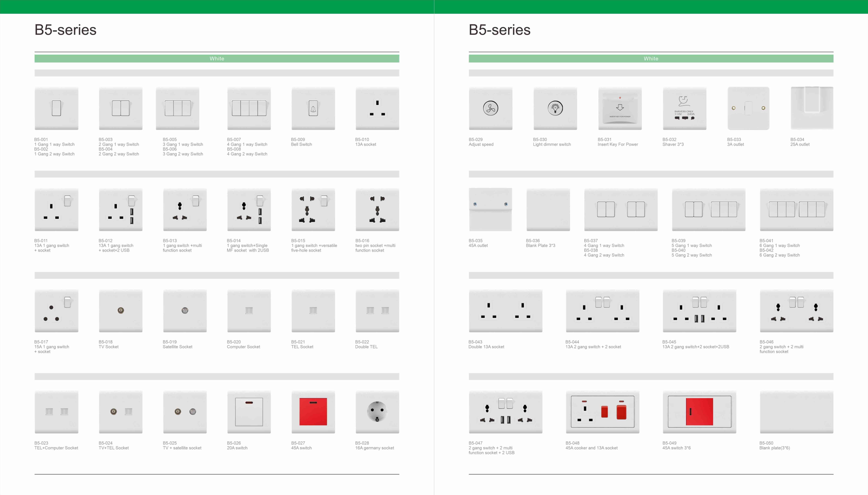Click the 'Bell Switch' label text
The height and width of the screenshot is (495, 868).
click(x=301, y=145)
